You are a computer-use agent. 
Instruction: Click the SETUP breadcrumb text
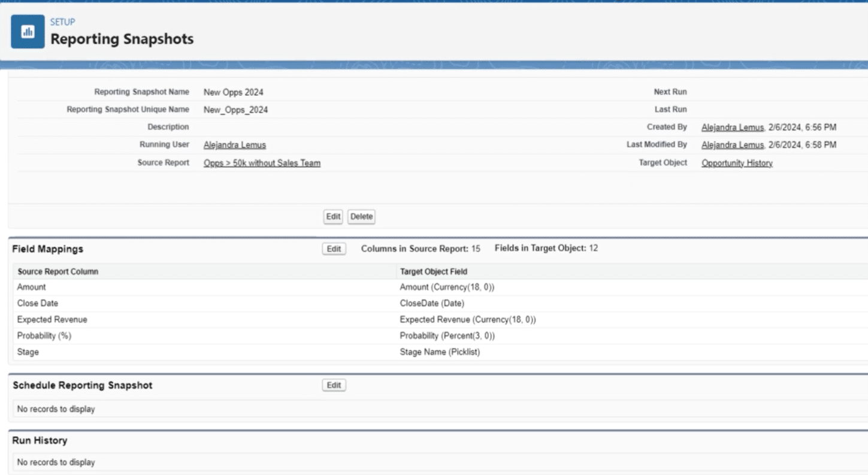(62, 22)
